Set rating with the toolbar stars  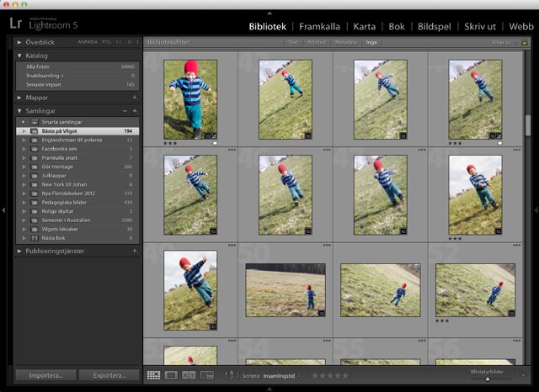[x=329, y=375]
